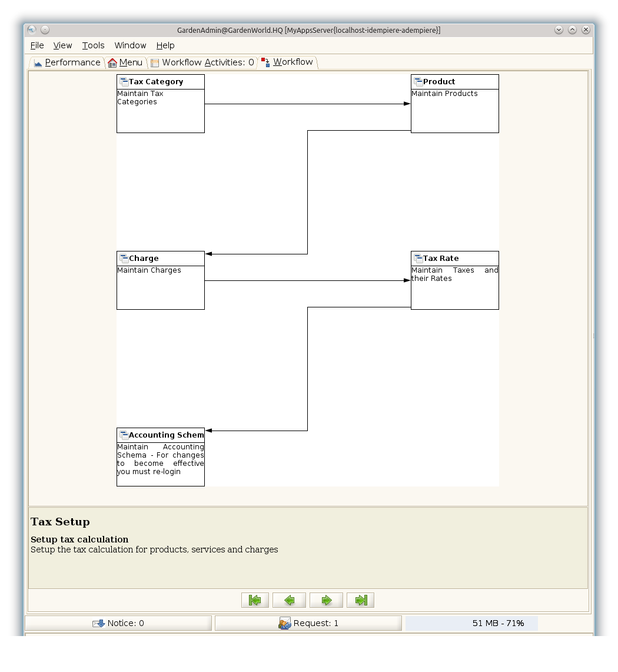Go to the previous workflow step
Screen dimensions: 618x672
coord(289,600)
